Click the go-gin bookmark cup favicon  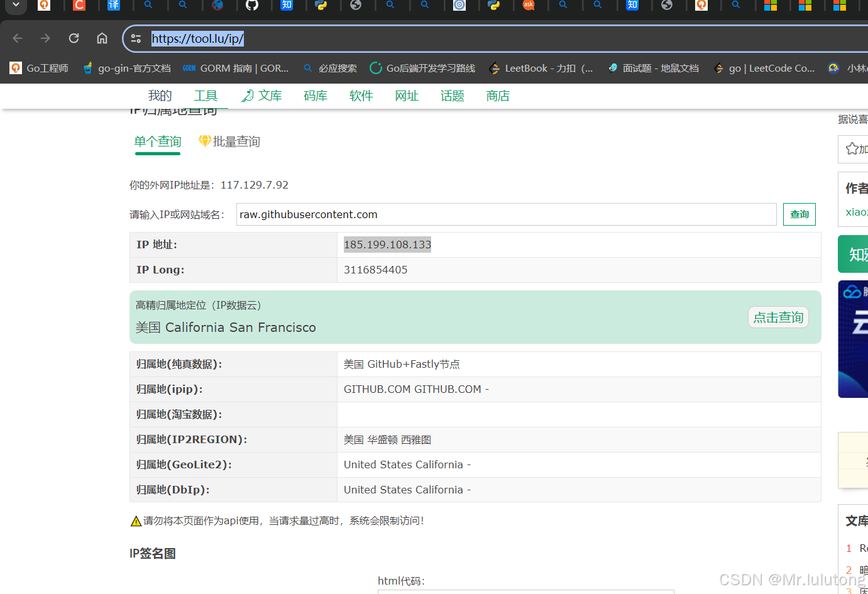pos(88,68)
